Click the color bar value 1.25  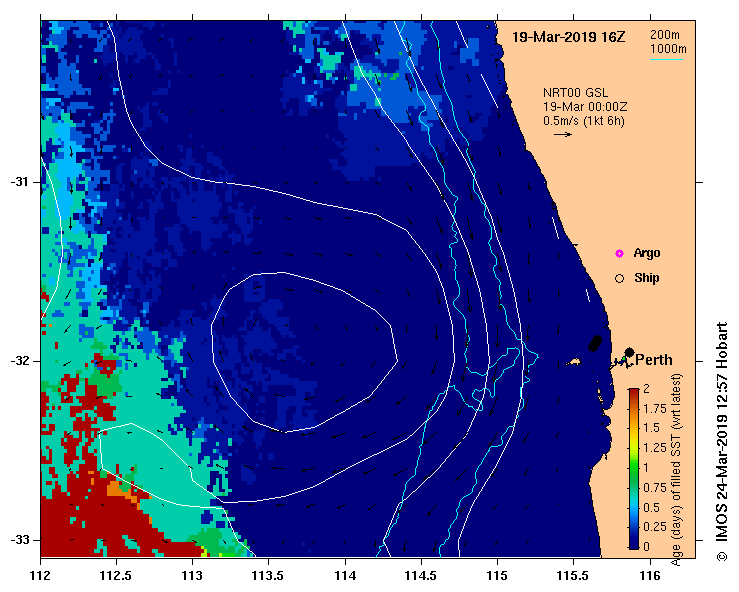click(655, 448)
